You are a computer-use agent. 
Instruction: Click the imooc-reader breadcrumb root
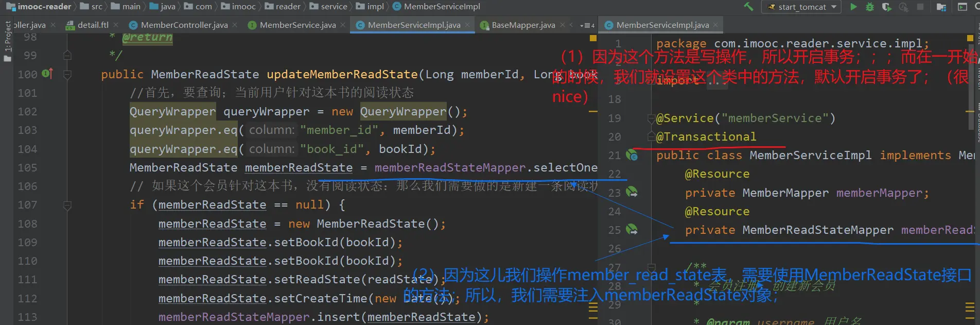39,7
